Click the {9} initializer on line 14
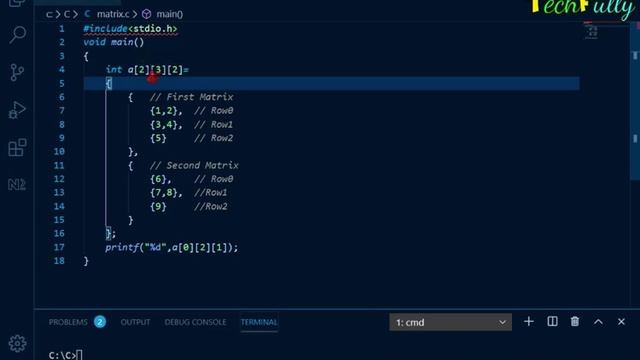 pyautogui.click(x=158, y=207)
